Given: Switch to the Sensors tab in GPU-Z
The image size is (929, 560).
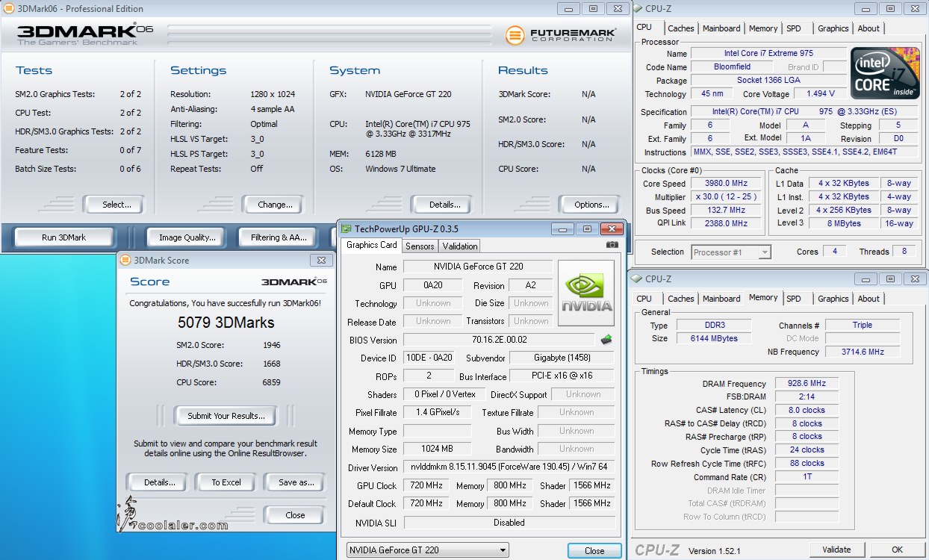Looking at the screenshot, I should (x=420, y=246).
